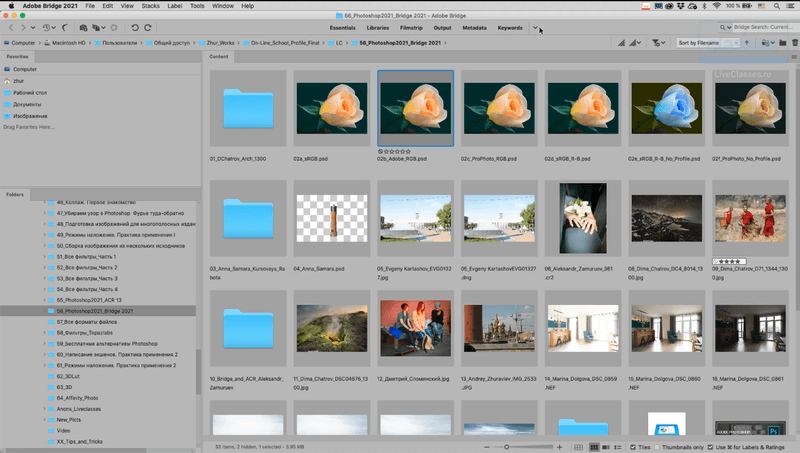Rotate 90 degrees counterclockwise
Image resolution: width=800 pixels, height=453 pixels.
click(x=135, y=28)
